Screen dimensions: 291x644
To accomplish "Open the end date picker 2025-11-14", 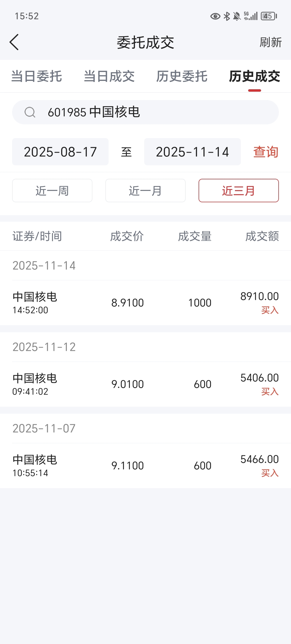I will 192,152.
